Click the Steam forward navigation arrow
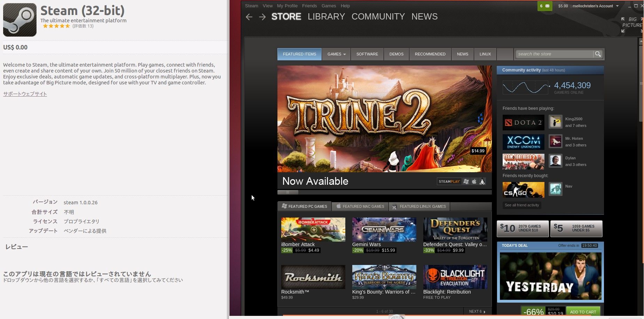The image size is (644, 319). (262, 17)
